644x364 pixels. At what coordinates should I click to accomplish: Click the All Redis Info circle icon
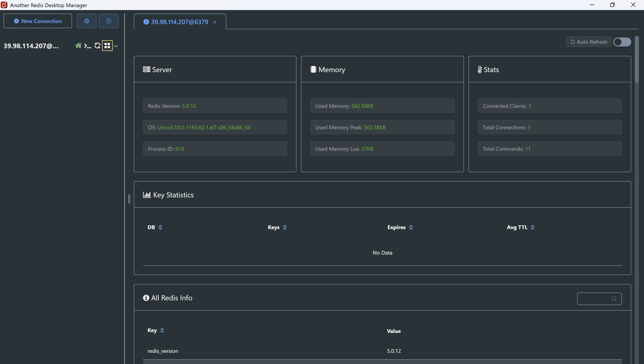(x=146, y=298)
